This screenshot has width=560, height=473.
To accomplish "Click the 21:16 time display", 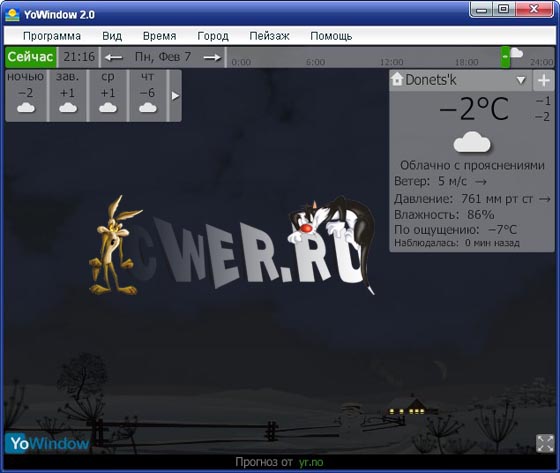I will pos(79,57).
